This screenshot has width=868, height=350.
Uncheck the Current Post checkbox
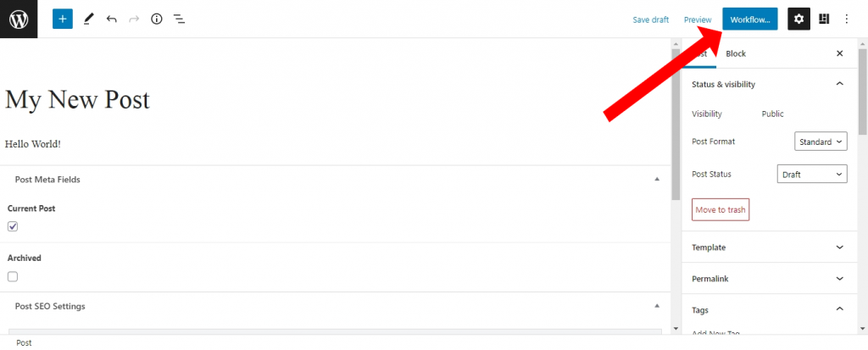pos(13,226)
